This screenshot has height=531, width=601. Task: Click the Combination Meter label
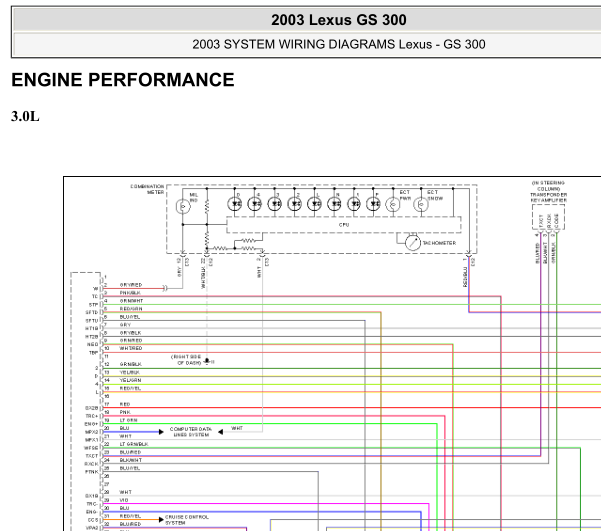coord(148,188)
